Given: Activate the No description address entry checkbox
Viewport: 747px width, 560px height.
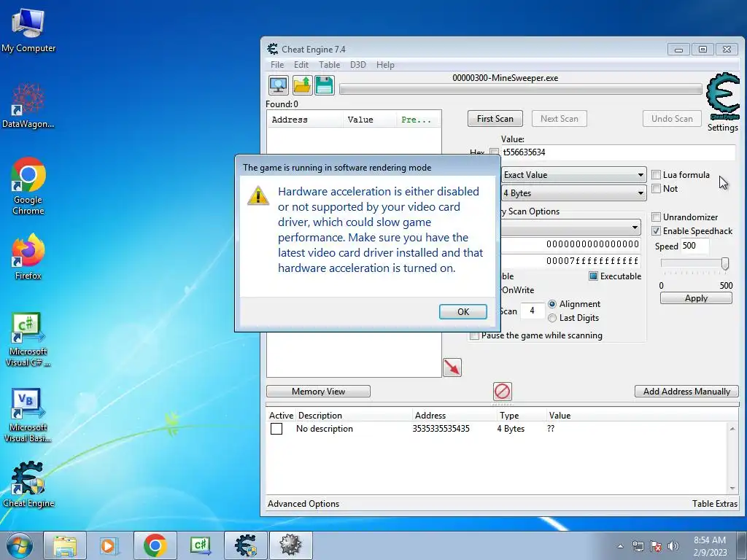Looking at the screenshot, I should pyautogui.click(x=276, y=429).
